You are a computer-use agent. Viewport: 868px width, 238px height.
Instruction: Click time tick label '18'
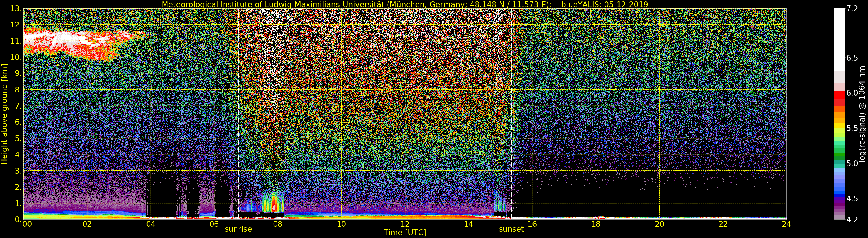click(596, 224)
